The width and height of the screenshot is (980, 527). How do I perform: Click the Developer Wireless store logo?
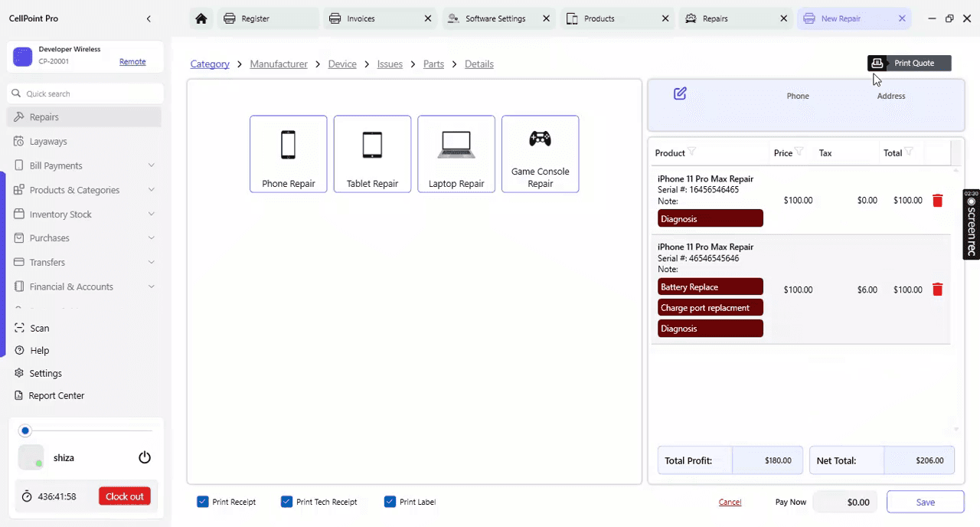click(23, 56)
